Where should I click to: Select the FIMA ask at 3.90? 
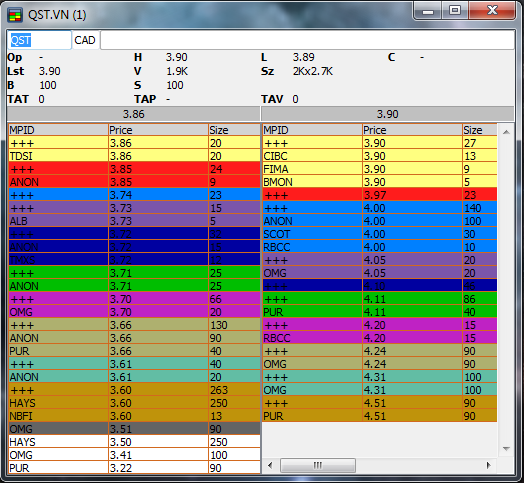(380, 169)
